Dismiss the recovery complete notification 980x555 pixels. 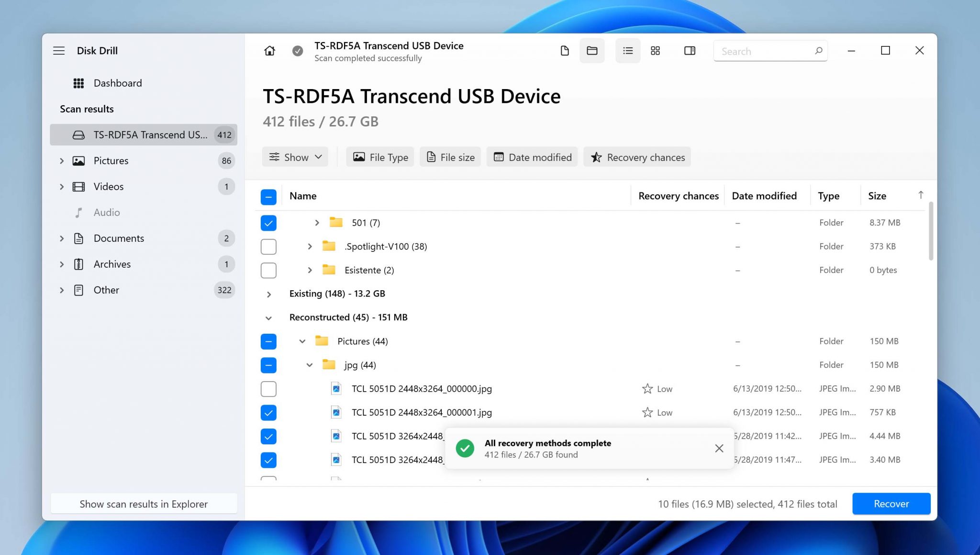(719, 448)
